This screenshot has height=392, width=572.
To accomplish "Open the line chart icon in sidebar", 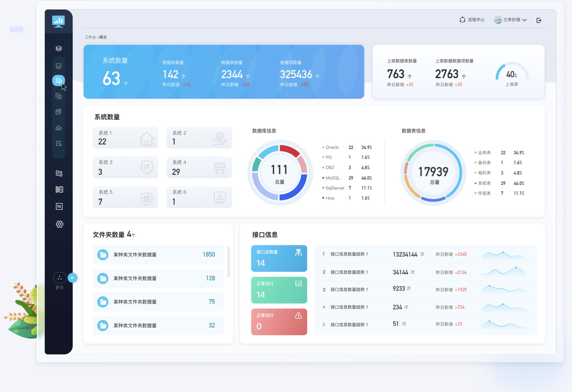I will point(59,66).
